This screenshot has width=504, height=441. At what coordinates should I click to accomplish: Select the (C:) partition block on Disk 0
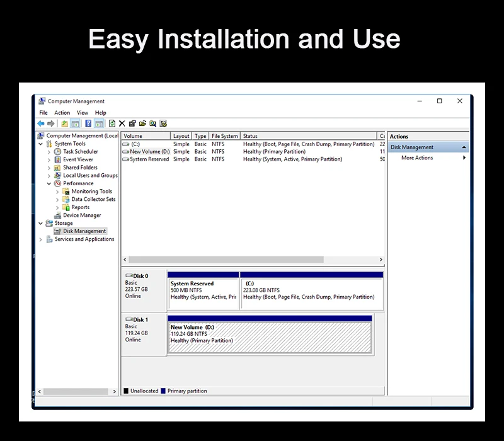pos(312,290)
